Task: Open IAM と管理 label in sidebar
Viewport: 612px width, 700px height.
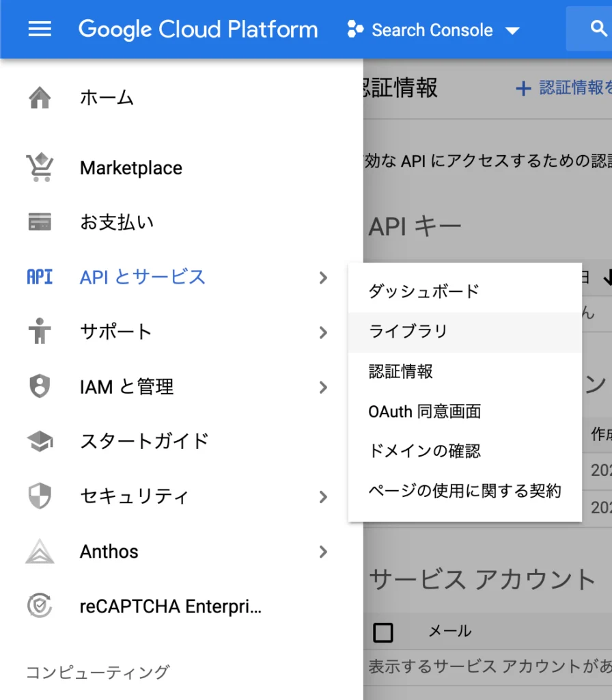Action: [x=126, y=387]
